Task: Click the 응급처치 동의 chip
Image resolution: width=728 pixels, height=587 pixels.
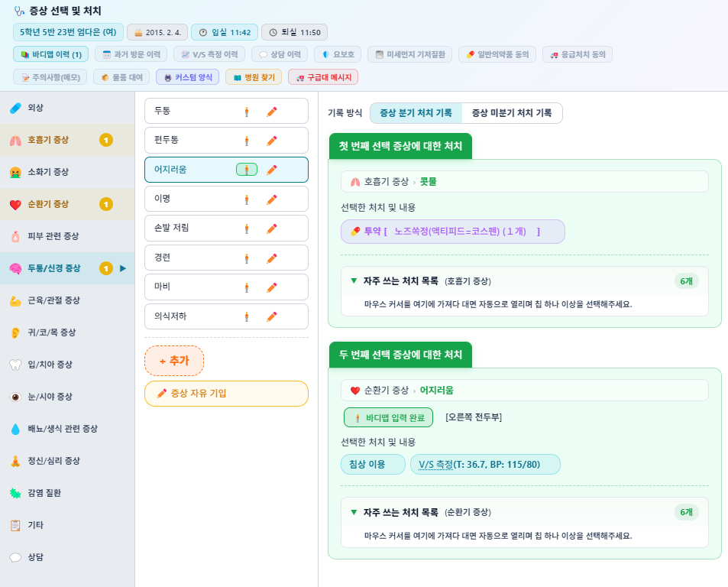Action: [578, 54]
